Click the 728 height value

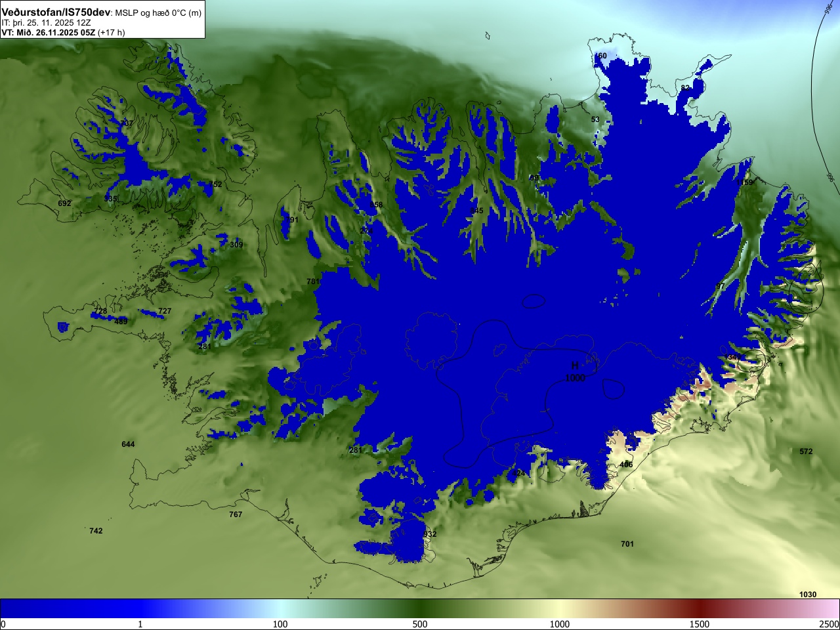[x=100, y=311]
